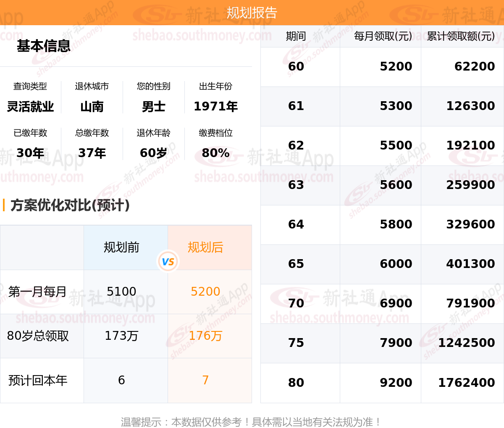Viewport: 504px width, 428px height.
Task: Click the 查询类型 label
Action: pyautogui.click(x=30, y=86)
